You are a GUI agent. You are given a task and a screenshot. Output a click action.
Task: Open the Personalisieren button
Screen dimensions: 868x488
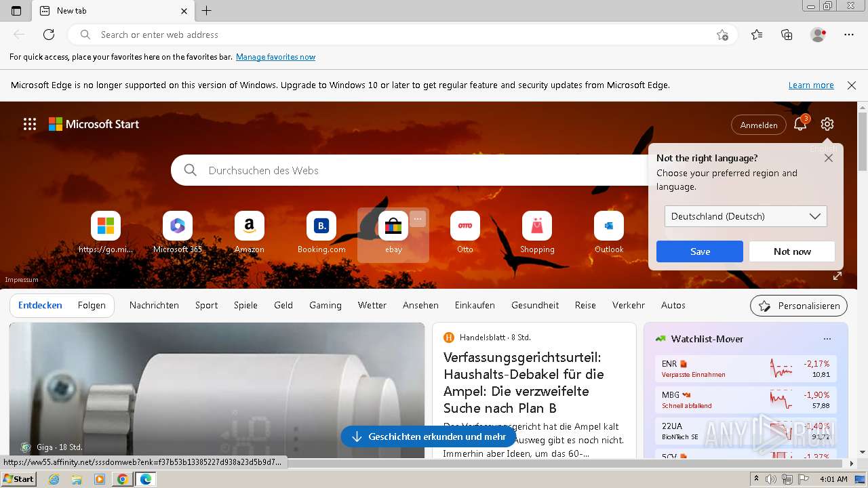point(799,306)
